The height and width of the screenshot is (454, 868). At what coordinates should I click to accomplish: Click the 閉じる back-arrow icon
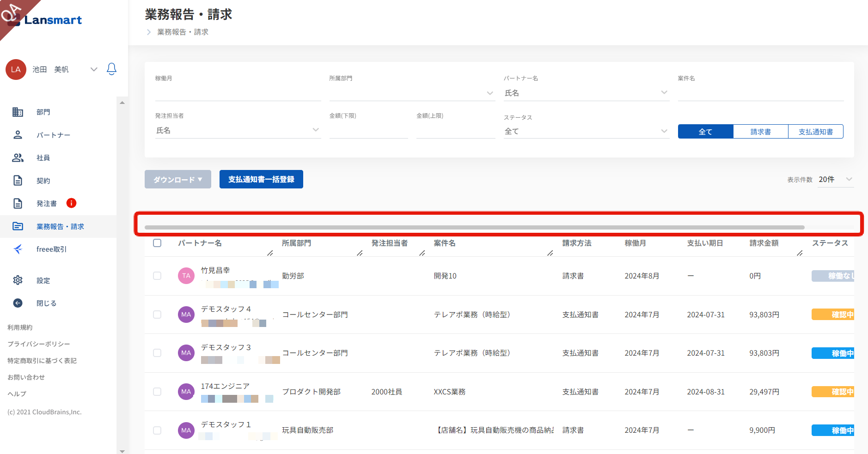point(18,303)
